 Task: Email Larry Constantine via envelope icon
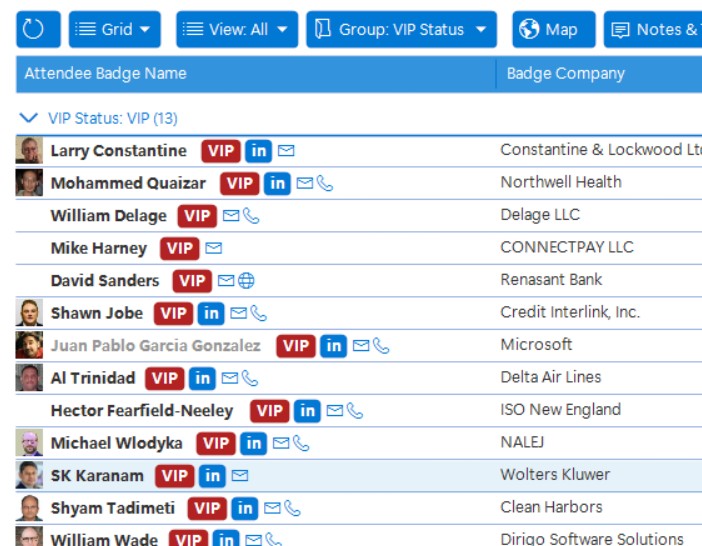286,151
